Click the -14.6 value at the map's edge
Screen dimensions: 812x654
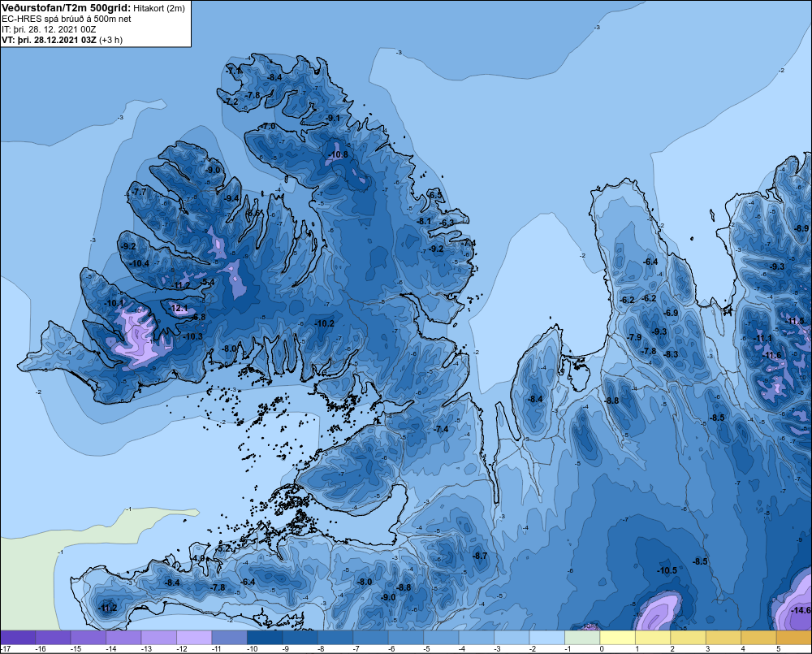tap(801, 610)
